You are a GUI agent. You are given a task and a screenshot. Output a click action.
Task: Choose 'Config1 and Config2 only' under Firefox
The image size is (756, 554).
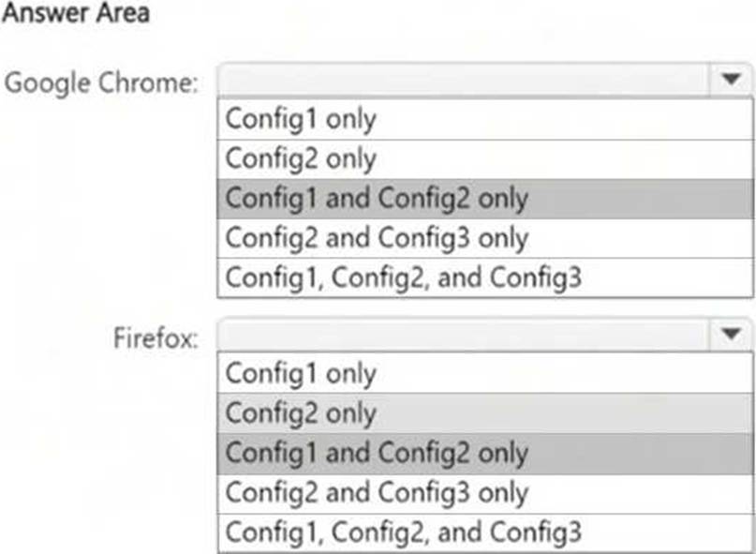click(x=377, y=453)
